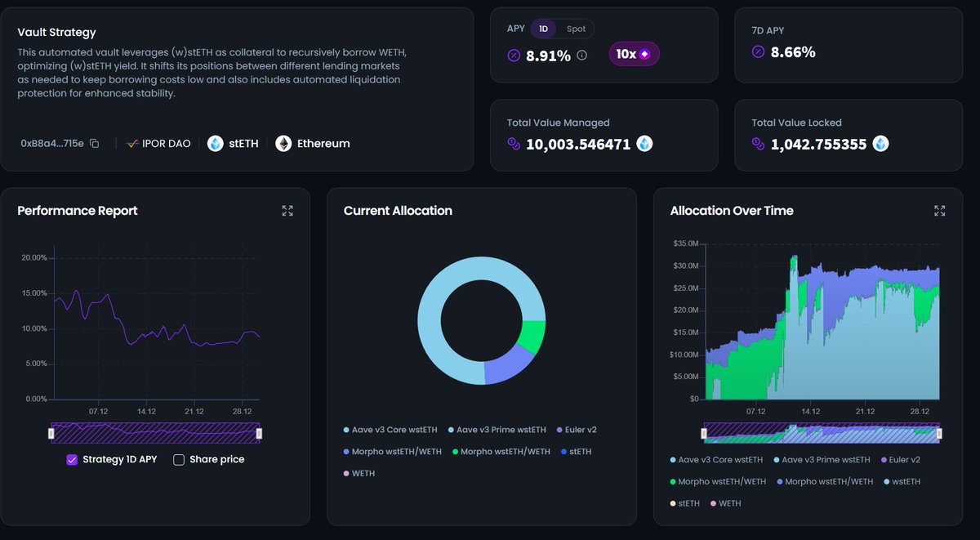Select the 1D APY tab
Image resolution: width=980 pixels, height=540 pixels.
pos(542,28)
